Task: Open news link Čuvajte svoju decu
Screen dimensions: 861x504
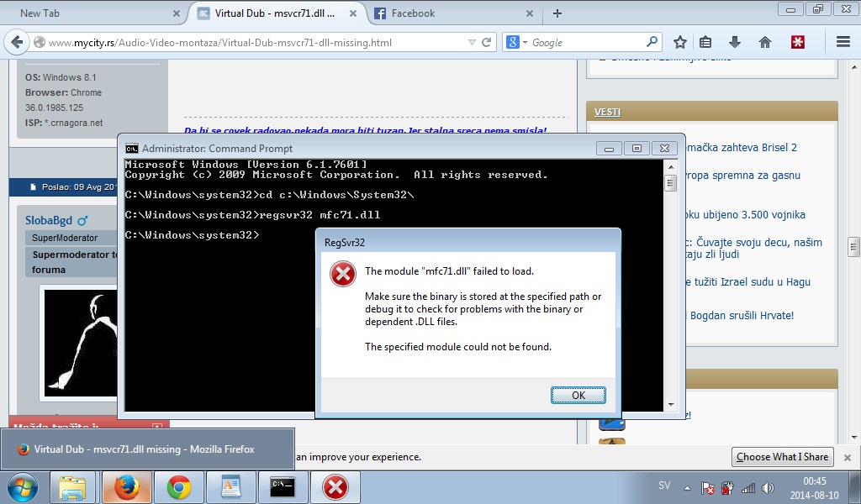Action: (x=754, y=248)
